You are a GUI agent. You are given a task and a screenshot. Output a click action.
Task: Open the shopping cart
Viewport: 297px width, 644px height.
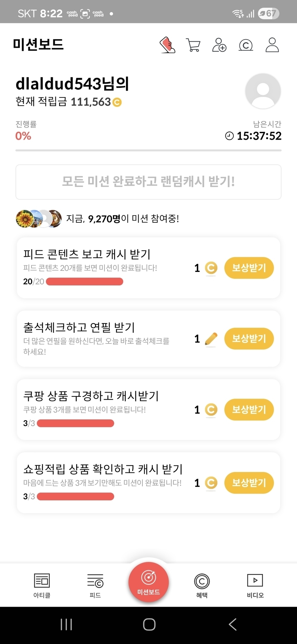click(193, 45)
